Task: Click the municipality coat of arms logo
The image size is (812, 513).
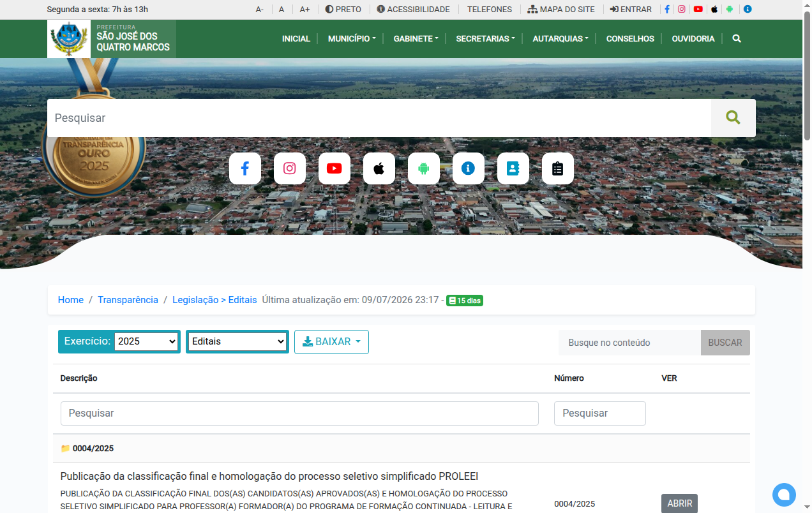Action: (x=69, y=39)
